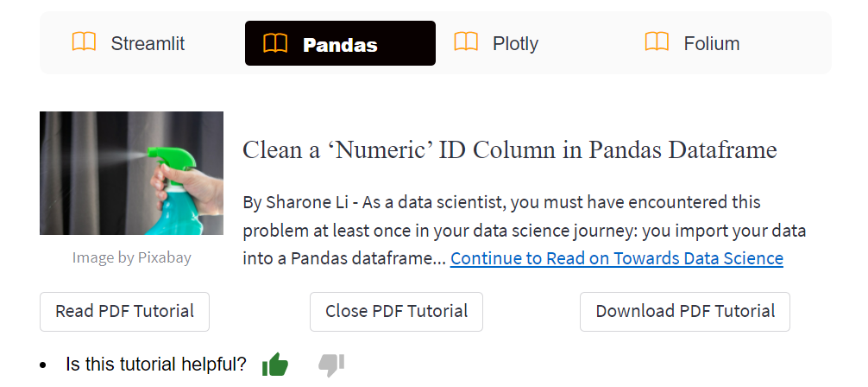Click the "Is this tutorial helpful?" text
This screenshot has height=387, width=868.
coord(155,365)
